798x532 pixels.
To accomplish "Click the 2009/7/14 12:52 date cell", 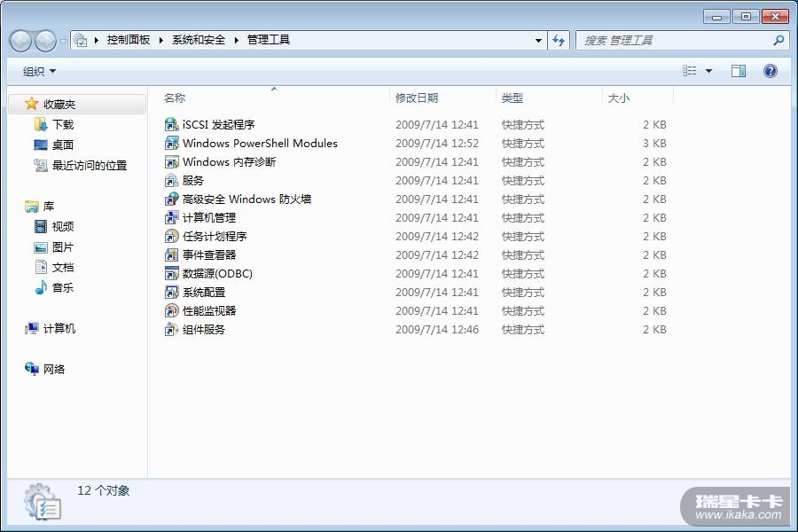I will pyautogui.click(x=436, y=144).
